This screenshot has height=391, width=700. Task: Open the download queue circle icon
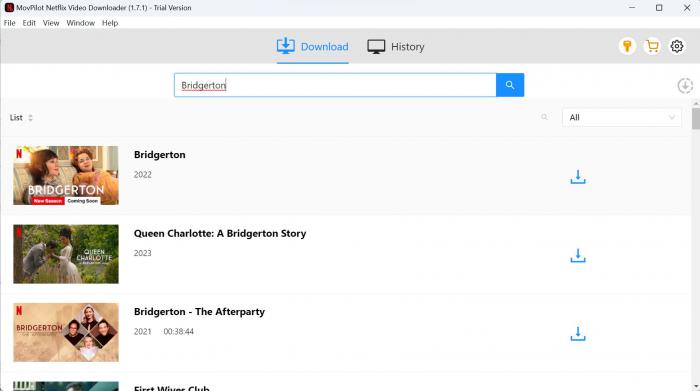tap(685, 86)
